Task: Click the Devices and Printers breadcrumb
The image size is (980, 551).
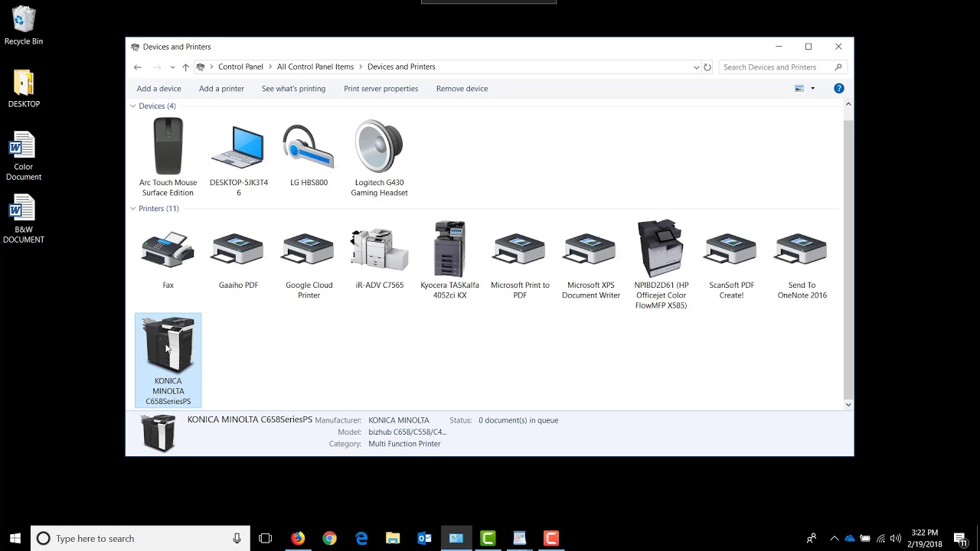Action: coord(401,67)
